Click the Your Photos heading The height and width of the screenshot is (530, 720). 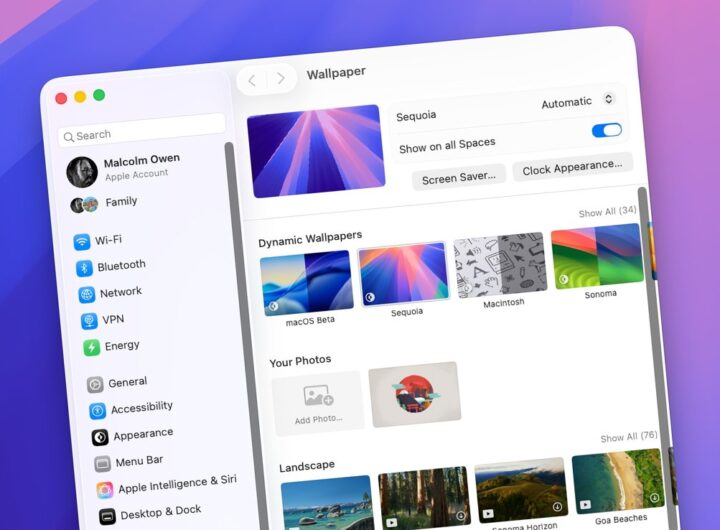300,361
